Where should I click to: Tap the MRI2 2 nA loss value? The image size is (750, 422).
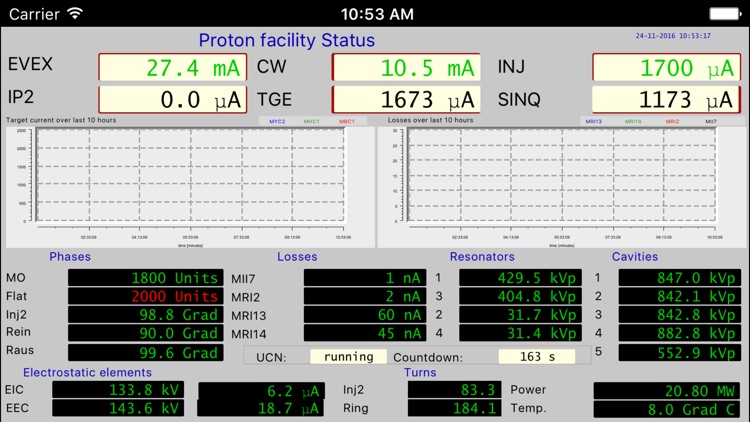click(365, 296)
